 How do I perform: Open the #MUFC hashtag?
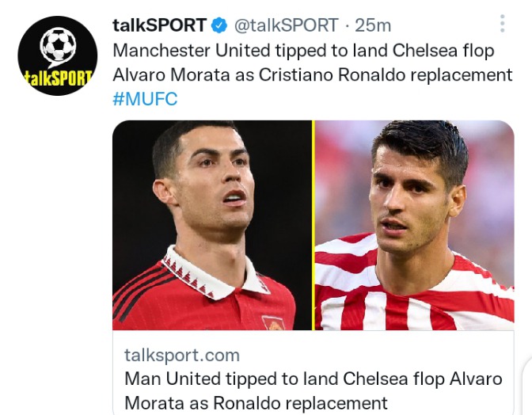click(145, 99)
